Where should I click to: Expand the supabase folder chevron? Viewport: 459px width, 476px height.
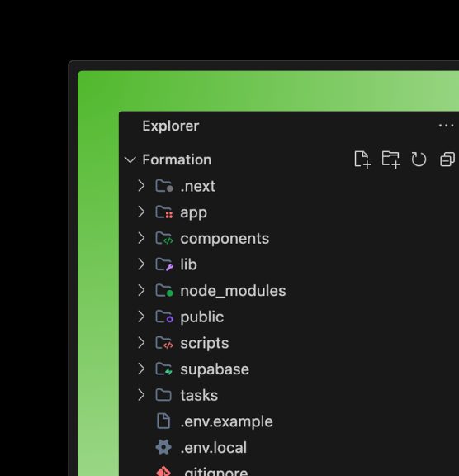(x=141, y=369)
